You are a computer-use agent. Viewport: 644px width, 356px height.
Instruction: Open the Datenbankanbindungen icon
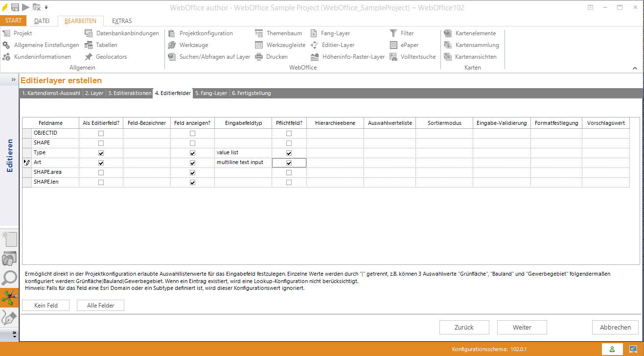[88, 33]
